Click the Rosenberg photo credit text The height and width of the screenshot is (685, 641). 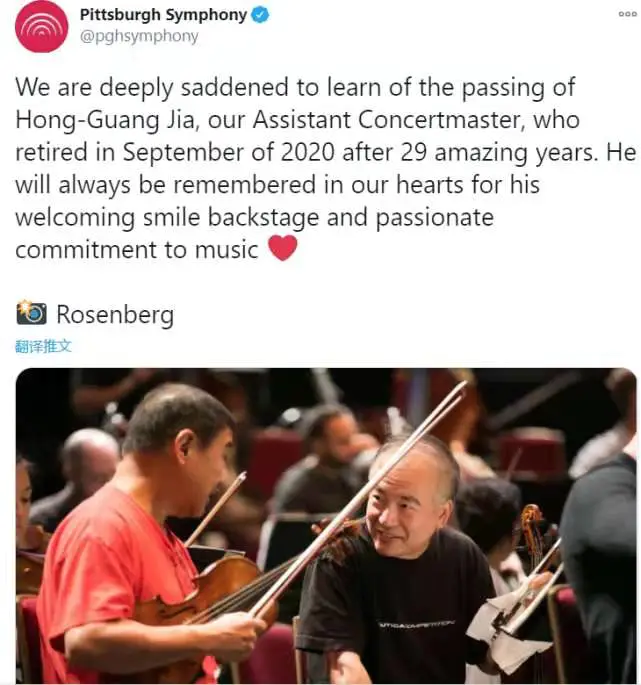(115, 315)
